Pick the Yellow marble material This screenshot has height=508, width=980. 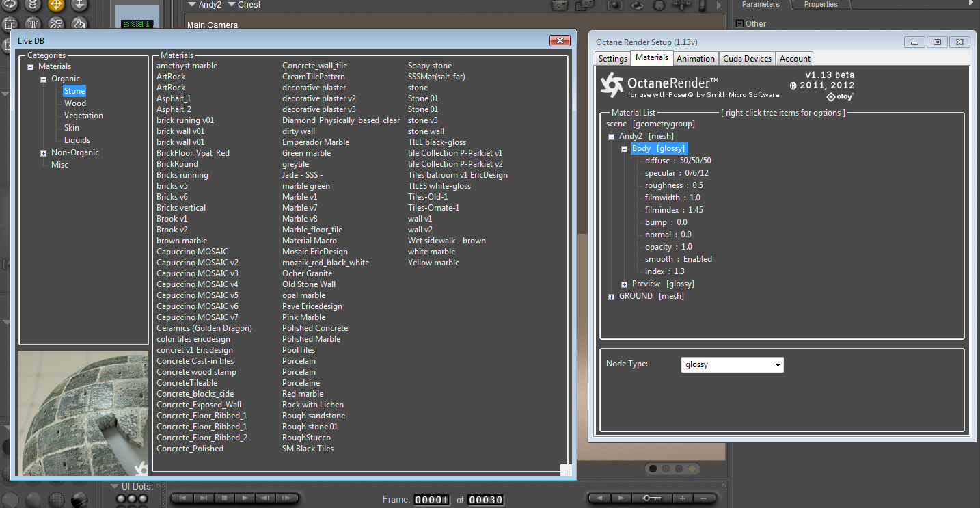pyautogui.click(x=433, y=263)
